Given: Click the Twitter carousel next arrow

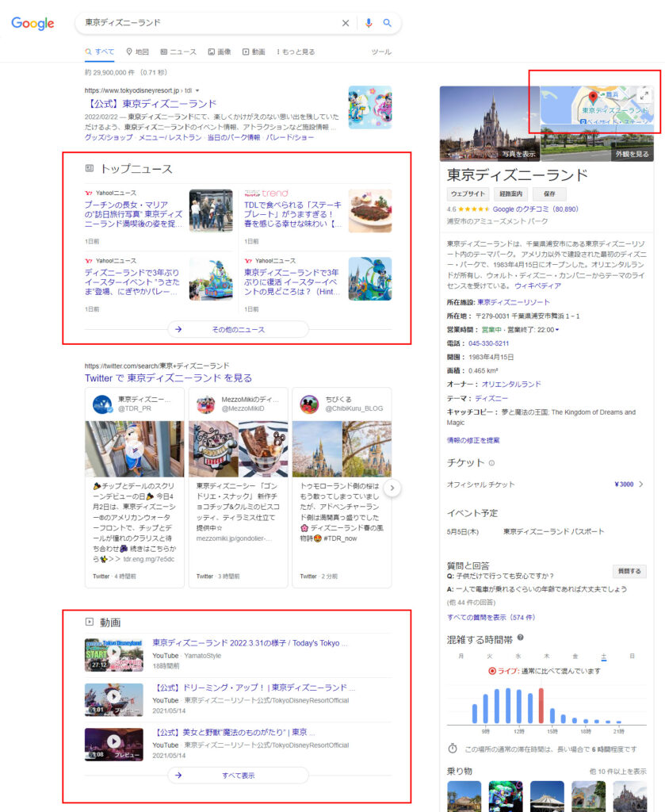Looking at the screenshot, I should click(x=393, y=488).
